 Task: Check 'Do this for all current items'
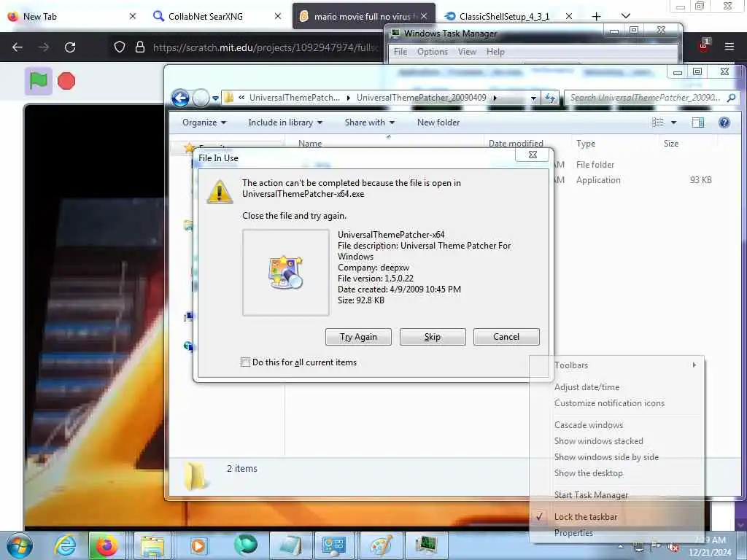[245, 362]
